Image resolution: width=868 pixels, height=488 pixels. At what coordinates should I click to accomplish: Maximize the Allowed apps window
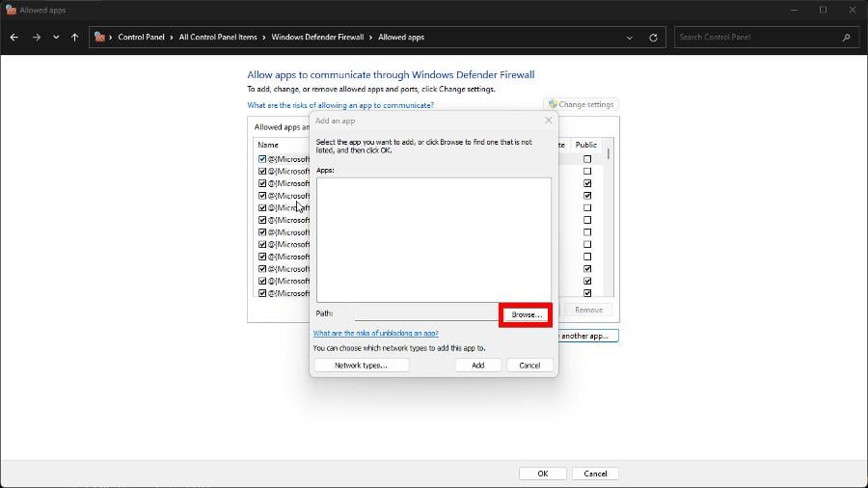[824, 10]
